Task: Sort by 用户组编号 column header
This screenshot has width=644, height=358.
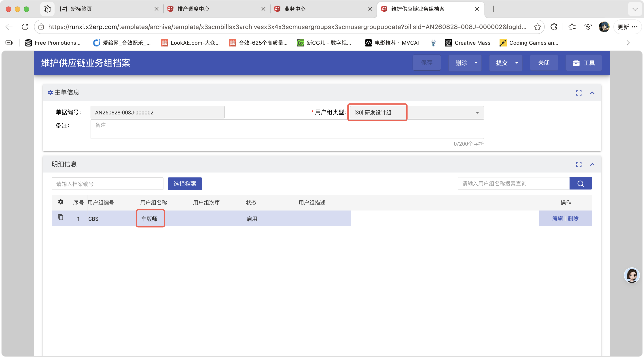Action: pos(101,203)
